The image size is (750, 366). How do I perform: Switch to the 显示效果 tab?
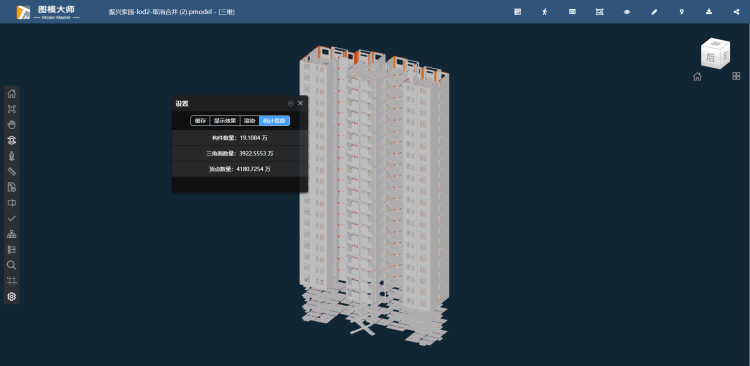coord(225,121)
